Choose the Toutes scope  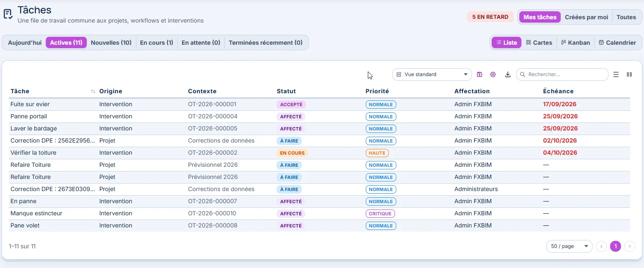pos(626,17)
